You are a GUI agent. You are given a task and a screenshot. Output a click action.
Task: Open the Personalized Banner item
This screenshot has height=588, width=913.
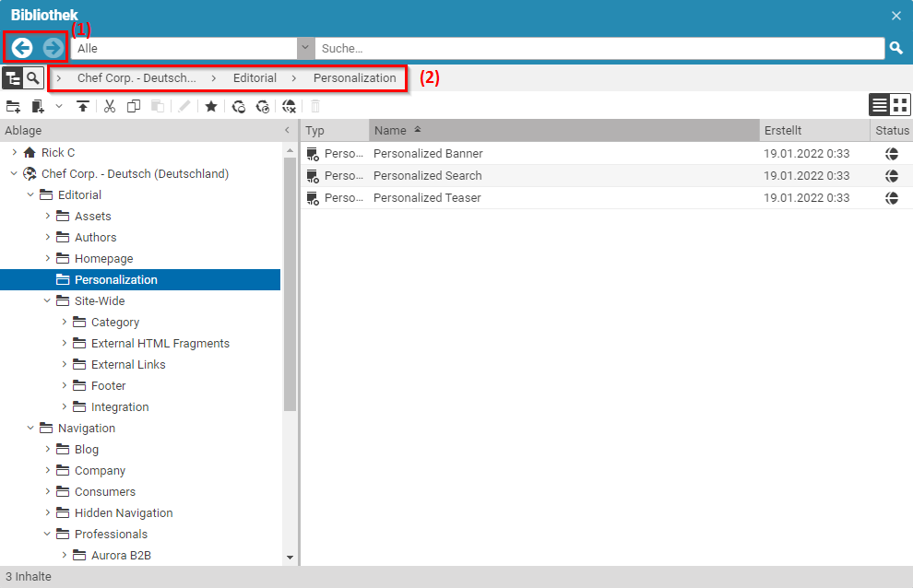[428, 154]
